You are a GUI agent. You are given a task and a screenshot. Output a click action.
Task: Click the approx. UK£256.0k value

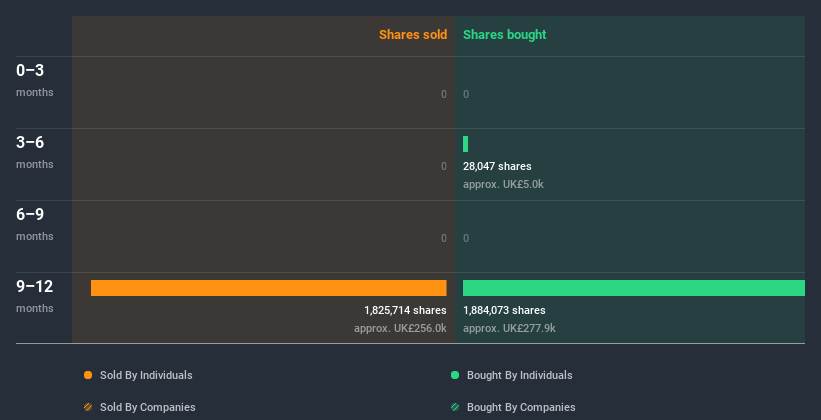[x=400, y=328]
